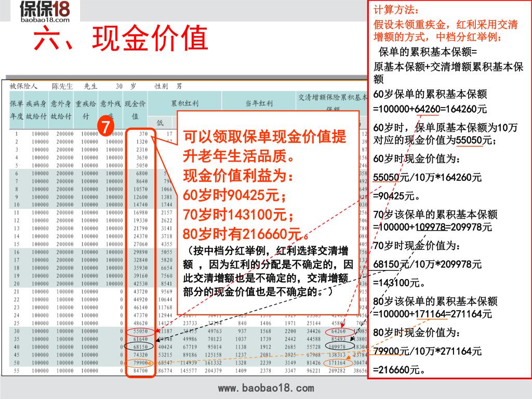Select the circled table cell 68150 in year 40
The image size is (532, 399).
(140, 347)
